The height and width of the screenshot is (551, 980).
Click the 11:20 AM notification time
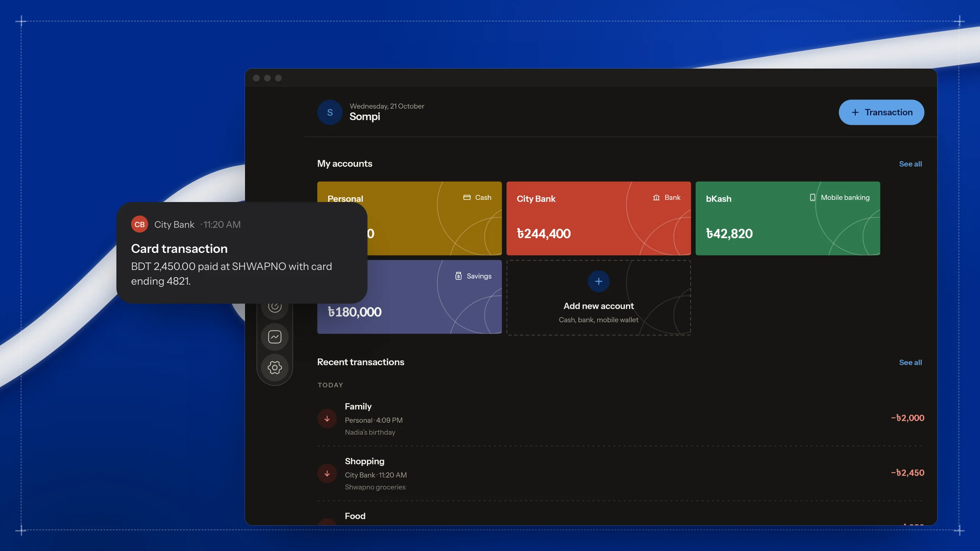coord(222,225)
